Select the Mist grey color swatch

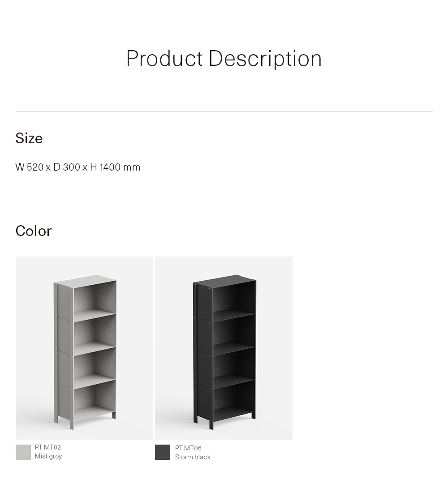tap(23, 452)
